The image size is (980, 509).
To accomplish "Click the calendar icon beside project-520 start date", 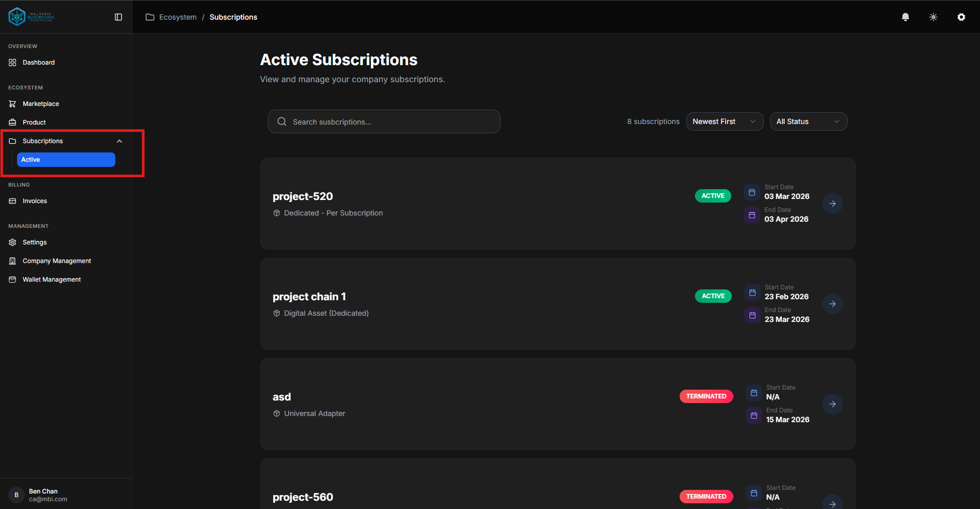I will pyautogui.click(x=751, y=192).
